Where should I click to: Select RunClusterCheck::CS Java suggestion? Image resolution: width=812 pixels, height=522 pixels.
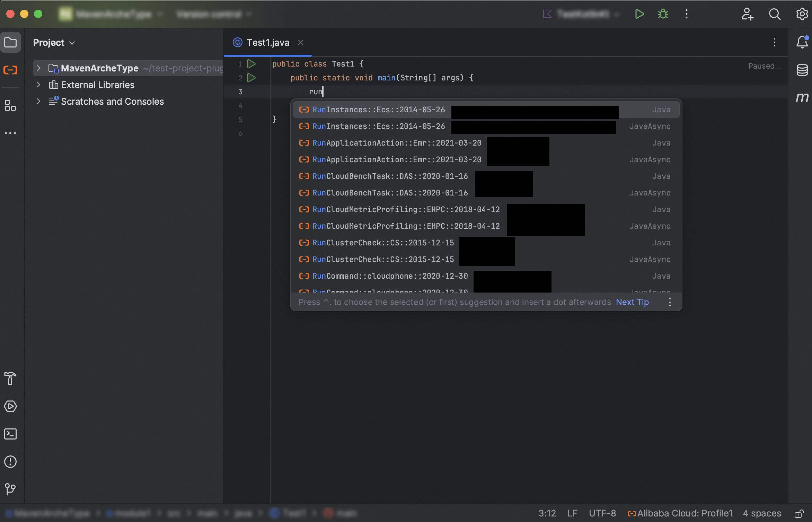pos(486,243)
